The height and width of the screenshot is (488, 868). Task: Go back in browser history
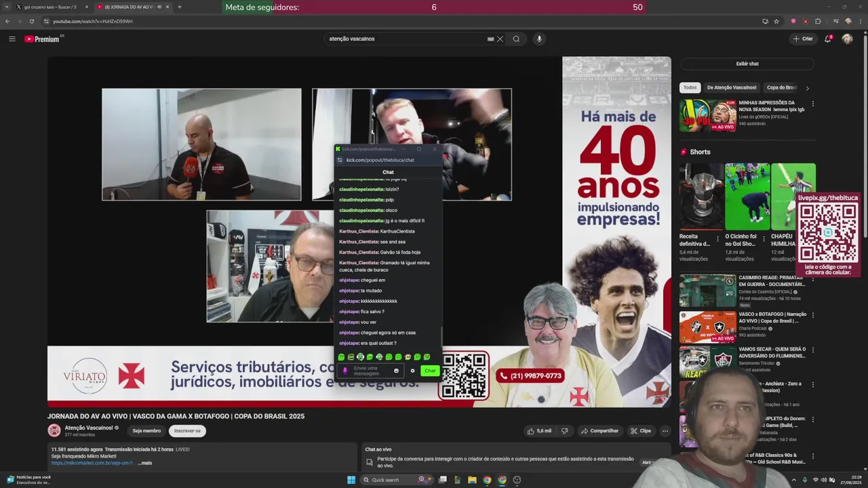(7, 21)
